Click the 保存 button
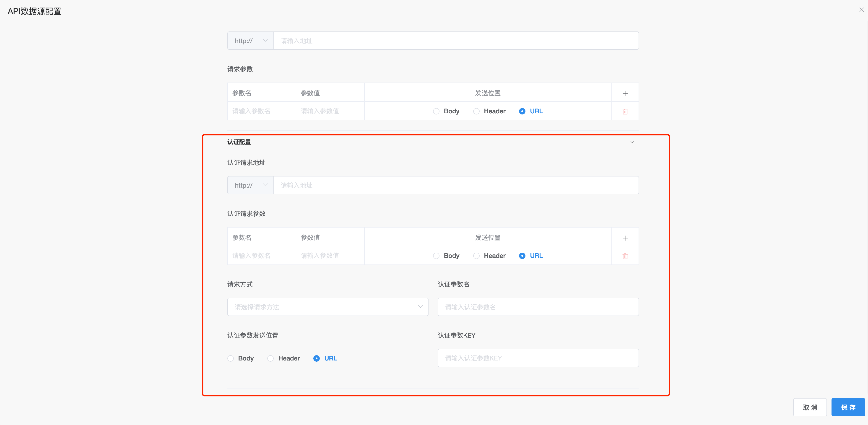This screenshot has height=425, width=868. tap(848, 407)
